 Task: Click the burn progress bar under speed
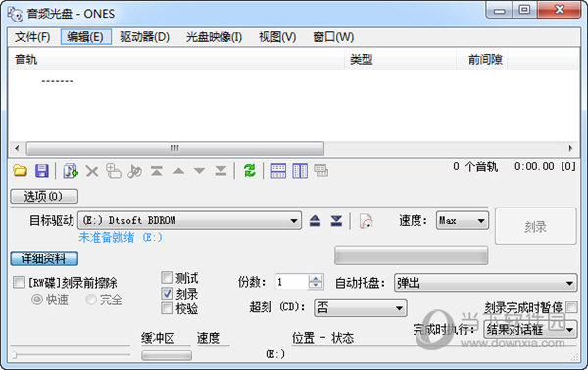[x=411, y=255]
